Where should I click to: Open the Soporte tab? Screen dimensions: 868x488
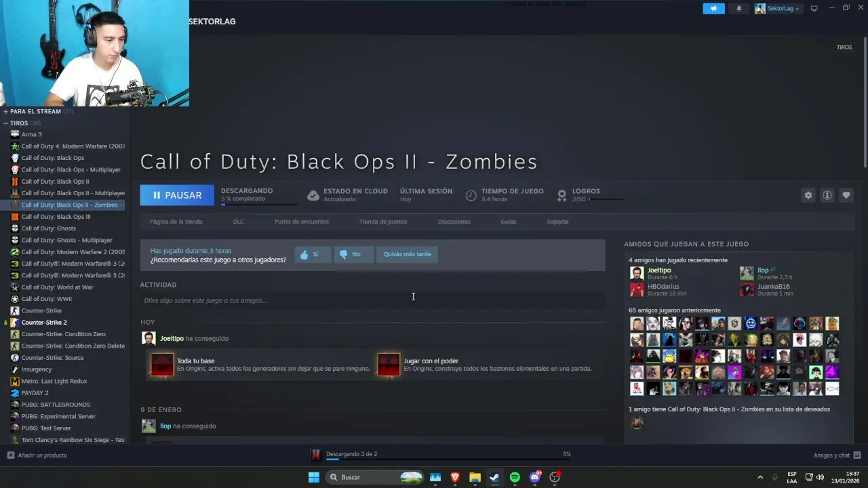pyautogui.click(x=557, y=222)
